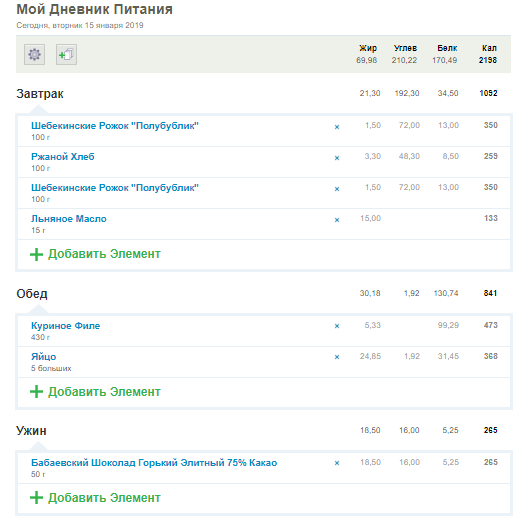Open Бабаевский Шоколад Горький Элитный link
529x524 pixels.
(x=154, y=463)
